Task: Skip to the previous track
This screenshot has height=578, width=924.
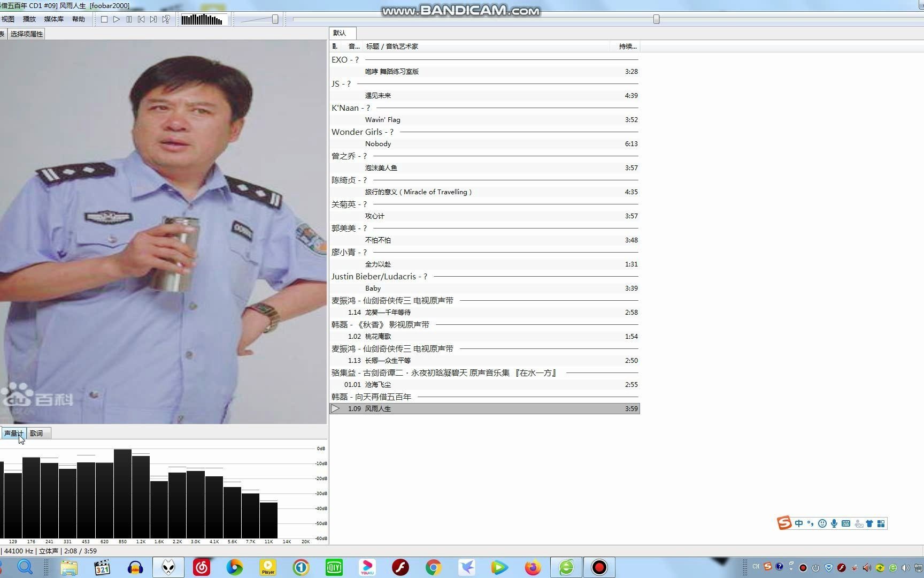Action: pyautogui.click(x=141, y=19)
